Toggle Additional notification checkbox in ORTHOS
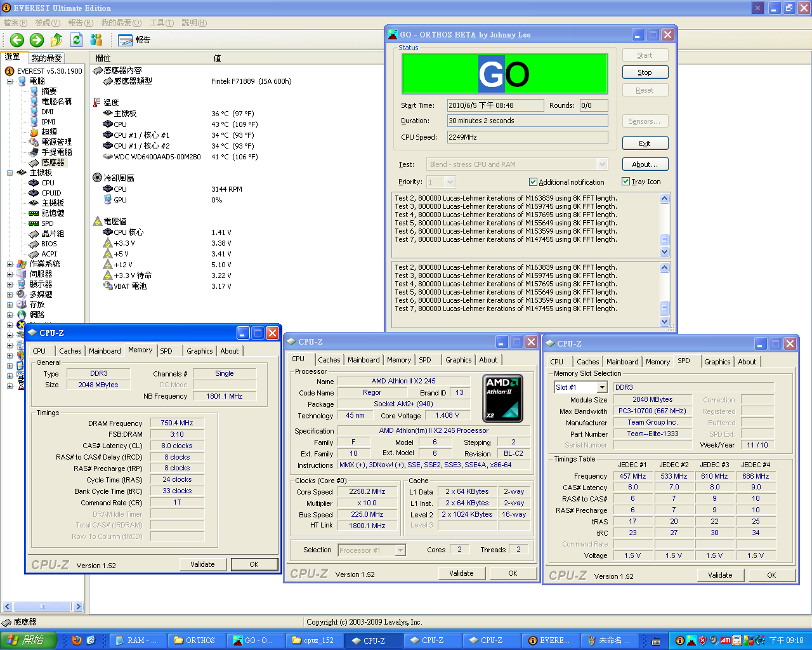Image resolution: width=812 pixels, height=650 pixels. (533, 182)
